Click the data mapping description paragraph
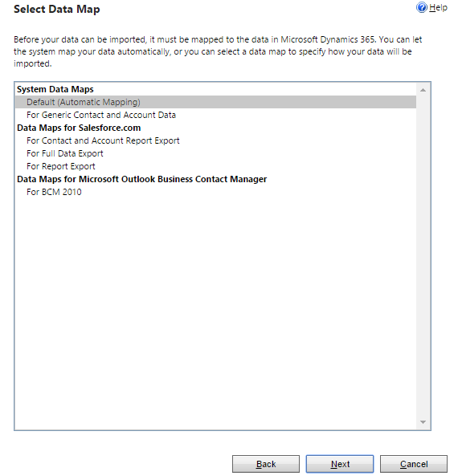The width and height of the screenshot is (458, 476). (x=218, y=51)
